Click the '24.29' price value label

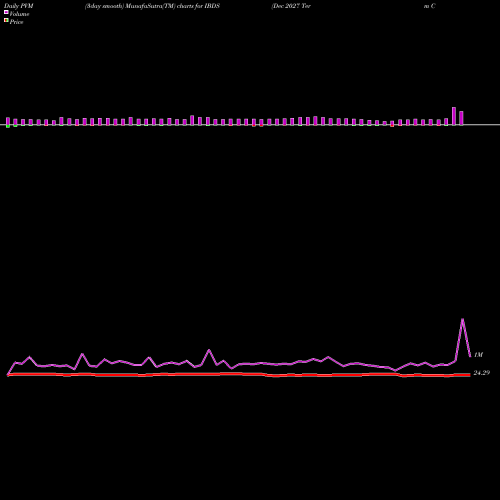482,373
